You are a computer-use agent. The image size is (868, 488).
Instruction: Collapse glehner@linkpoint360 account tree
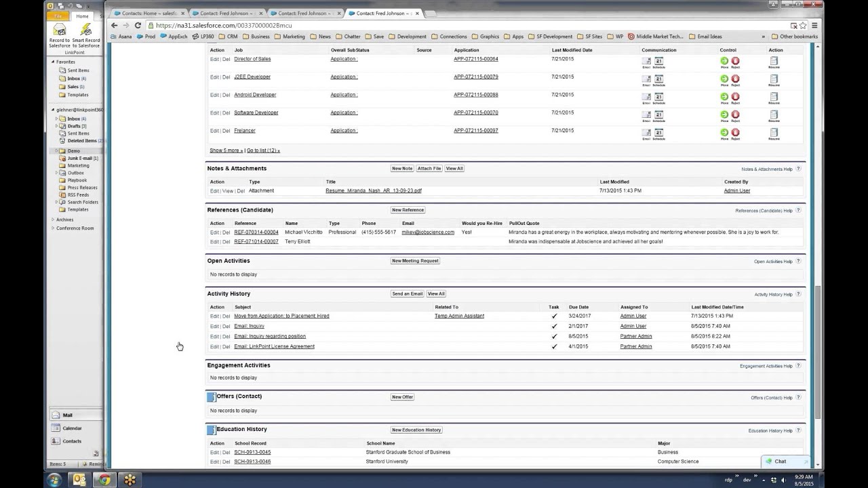pos(53,110)
